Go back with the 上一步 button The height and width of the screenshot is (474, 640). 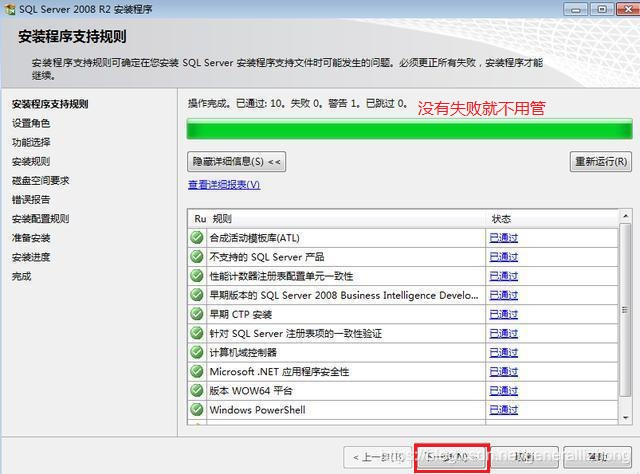point(378,457)
